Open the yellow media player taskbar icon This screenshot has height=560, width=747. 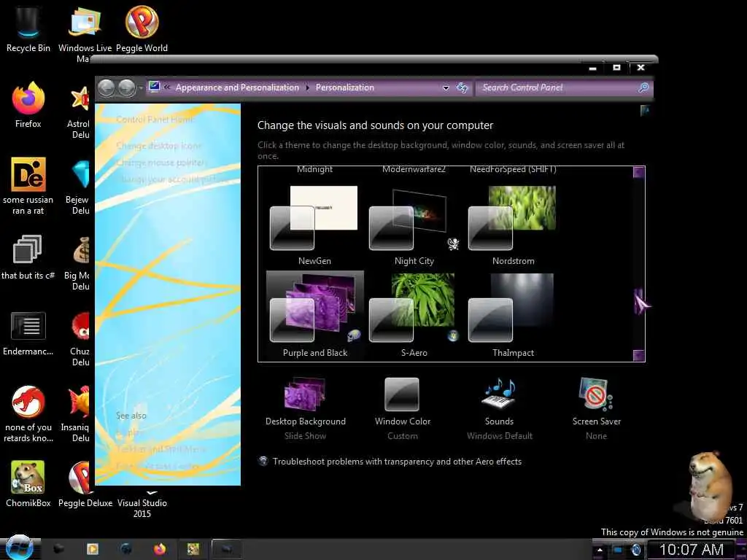pyautogui.click(x=93, y=549)
